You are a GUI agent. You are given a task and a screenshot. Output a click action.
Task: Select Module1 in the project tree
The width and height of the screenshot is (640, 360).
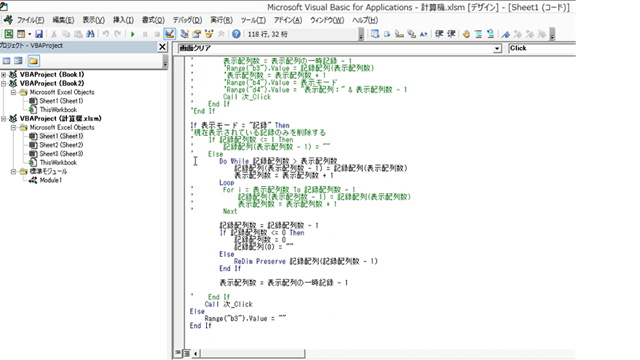(x=50, y=180)
